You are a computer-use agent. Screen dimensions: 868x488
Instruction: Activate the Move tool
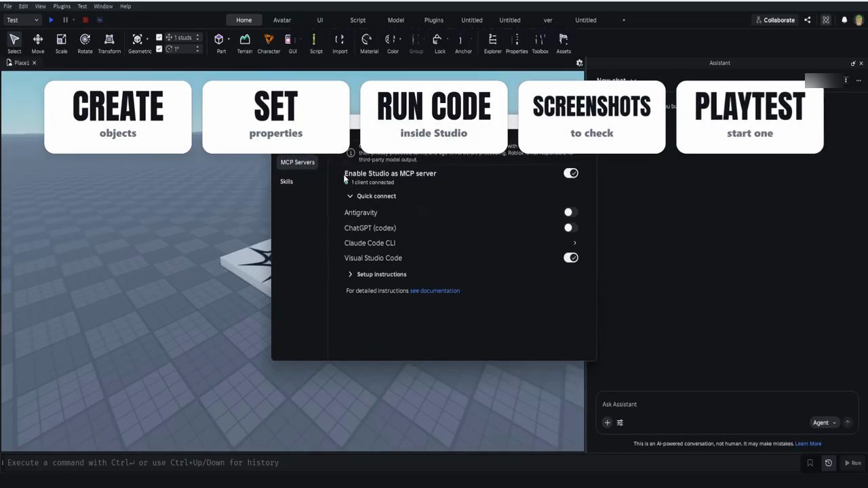coord(38,43)
